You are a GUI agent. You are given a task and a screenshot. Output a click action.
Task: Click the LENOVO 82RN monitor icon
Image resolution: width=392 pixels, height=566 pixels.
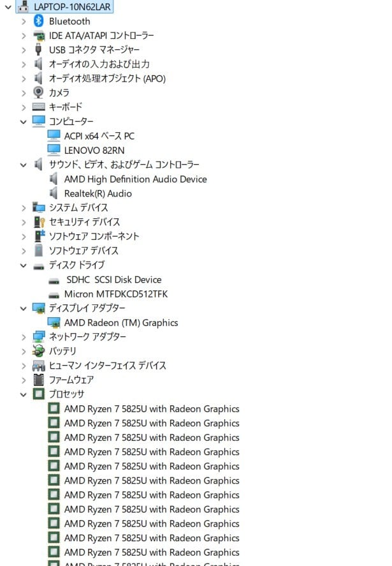tap(54, 150)
